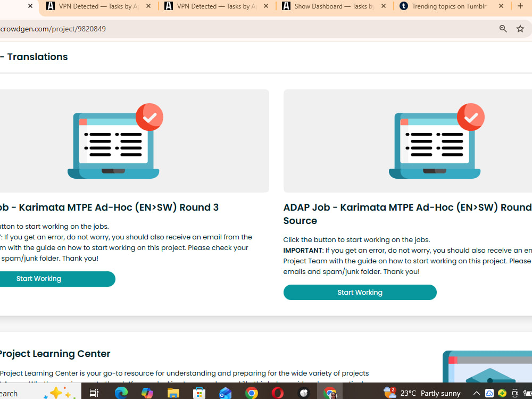
Task: Open the black round app icon in taskbar
Action: coord(304,393)
